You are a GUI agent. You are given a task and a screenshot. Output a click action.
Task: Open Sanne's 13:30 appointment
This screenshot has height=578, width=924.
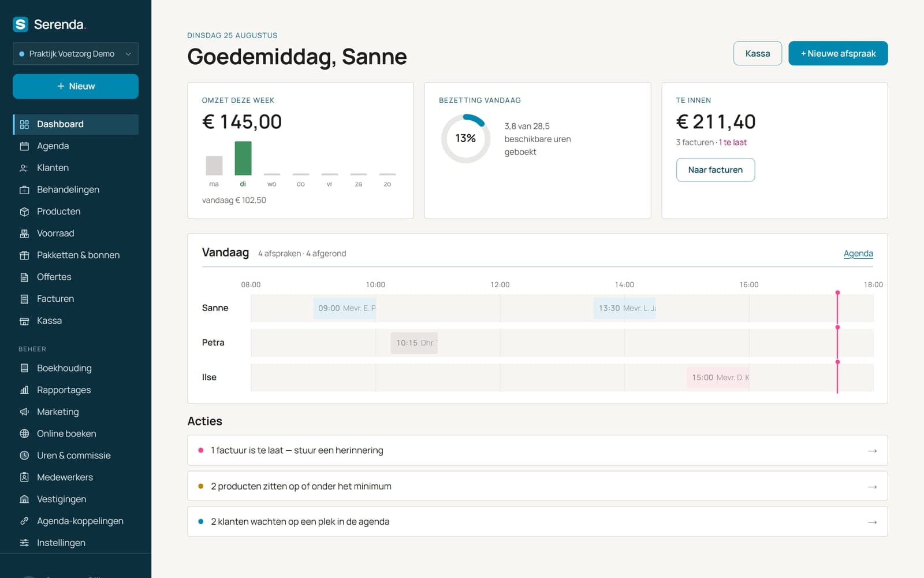tap(625, 308)
